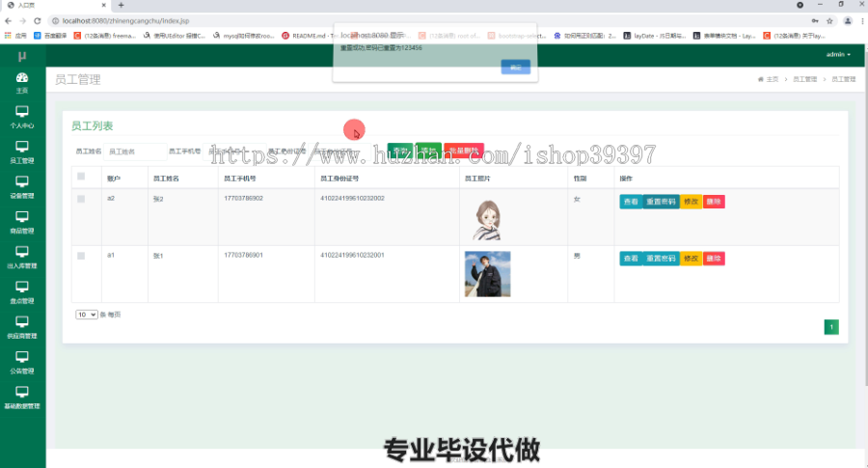Click the red 批量删除 button
Screen dimensions: 868x468
click(x=464, y=151)
